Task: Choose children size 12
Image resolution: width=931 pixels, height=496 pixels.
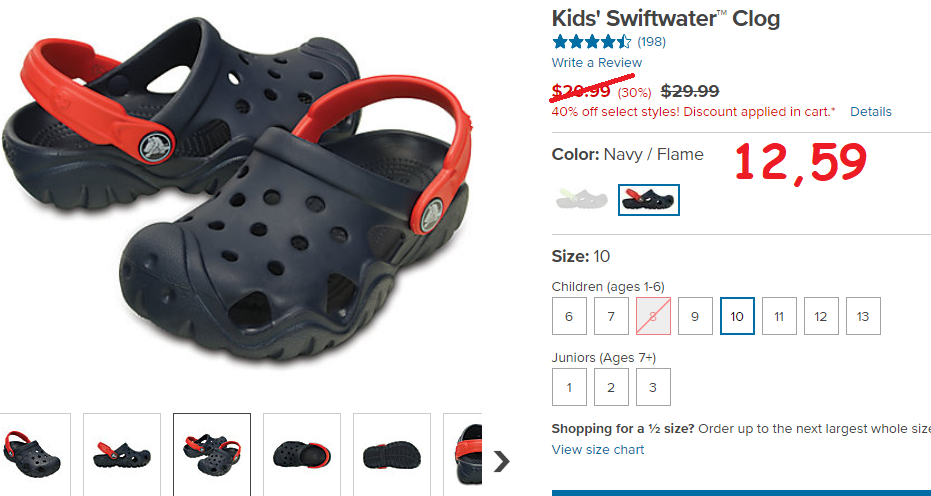Action: coord(821,316)
